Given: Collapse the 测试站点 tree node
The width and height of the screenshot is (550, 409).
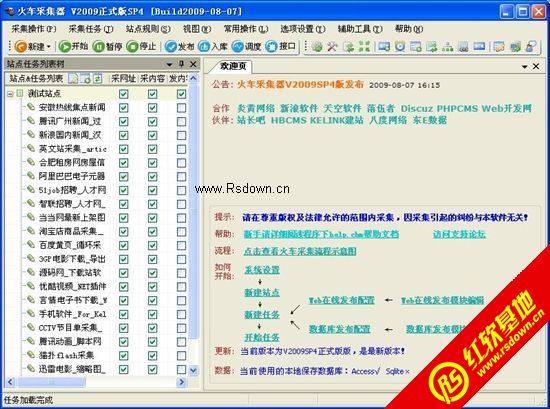Looking at the screenshot, I should pyautogui.click(x=10, y=94).
